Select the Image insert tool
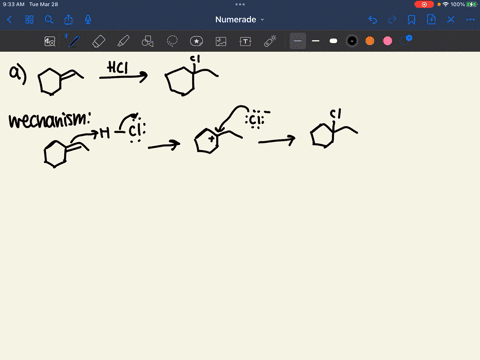Screen dimensions: 480x360 [221, 41]
